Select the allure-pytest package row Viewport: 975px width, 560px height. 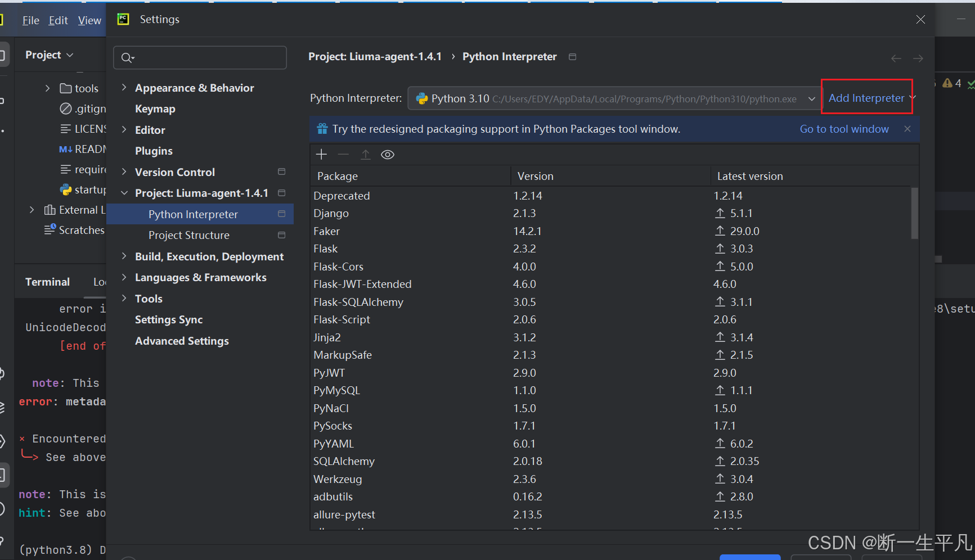pyautogui.click(x=611, y=514)
